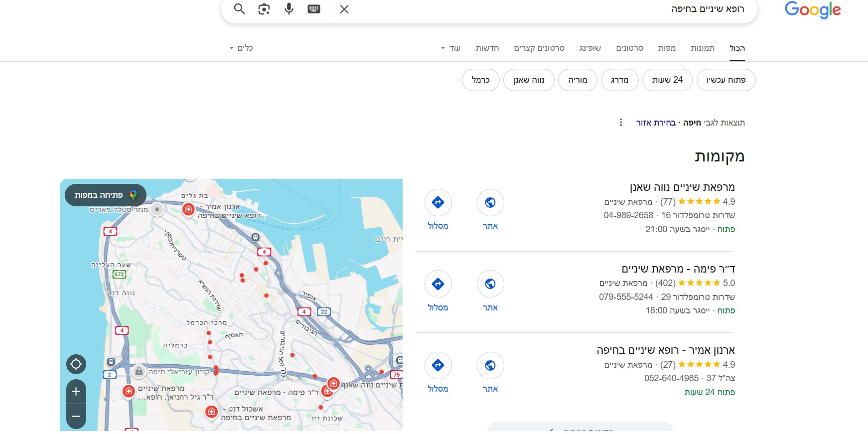Center map on my location
This screenshot has width=868, height=434.
(x=76, y=364)
